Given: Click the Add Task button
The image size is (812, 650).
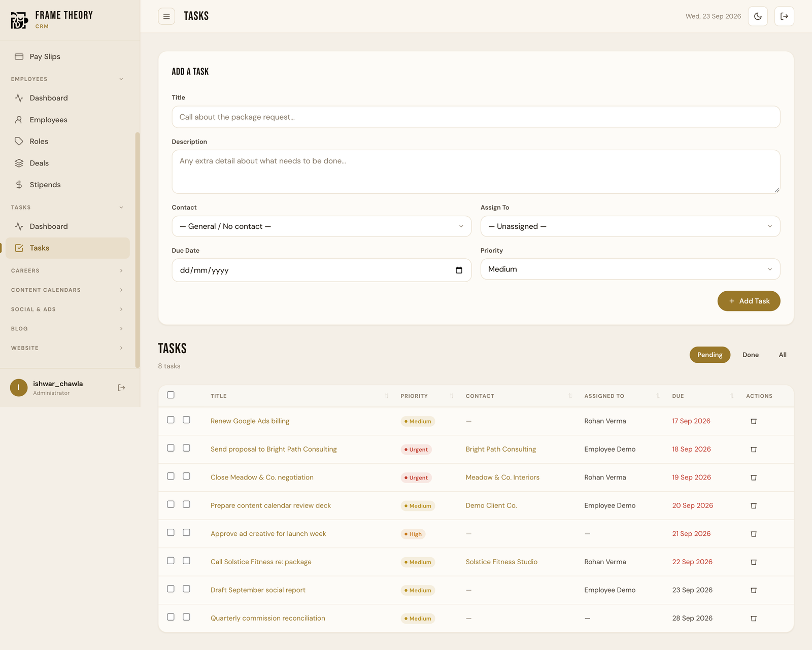Looking at the screenshot, I should [x=749, y=301].
